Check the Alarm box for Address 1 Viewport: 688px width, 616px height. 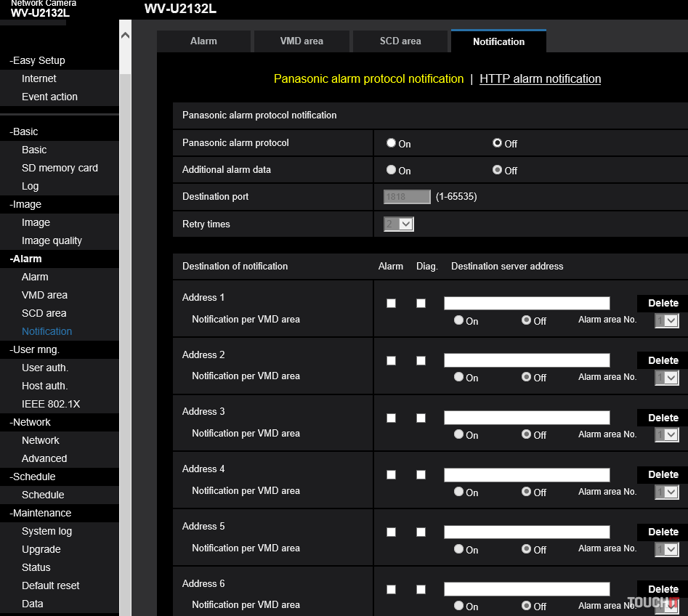point(391,303)
